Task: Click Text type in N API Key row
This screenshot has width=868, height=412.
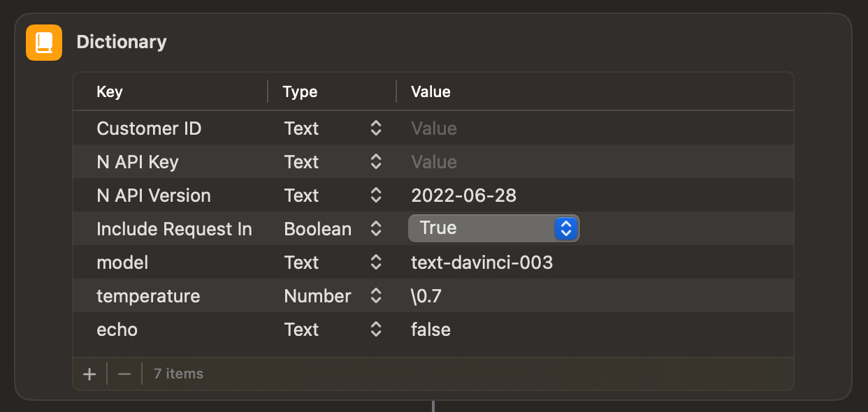Action: 301,162
